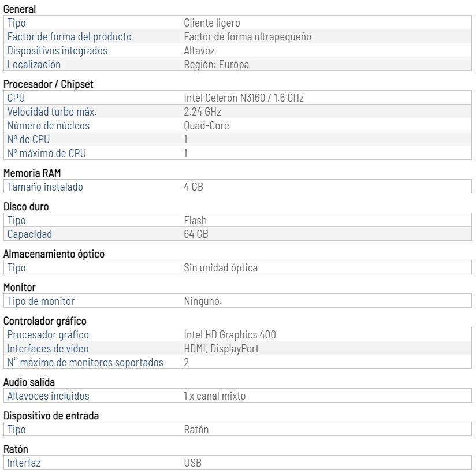Click the 'CPU' label under Procesador
The image size is (476, 473).
16,98
